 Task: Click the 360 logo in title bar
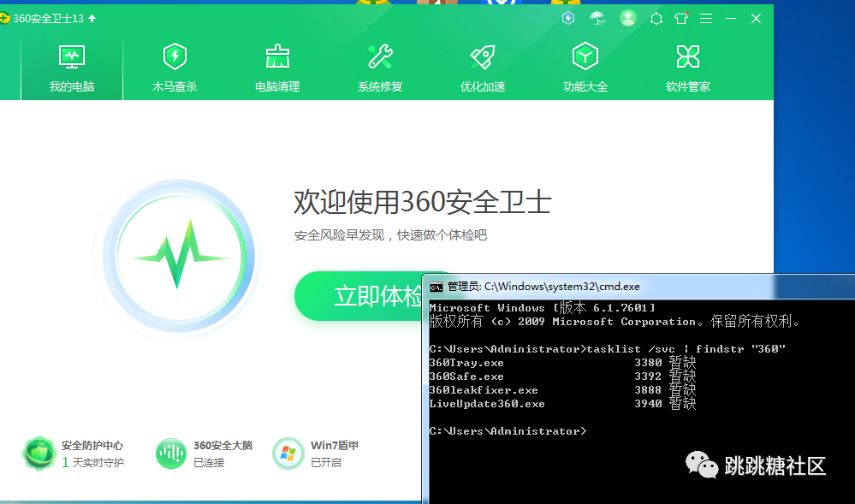tap(4, 19)
